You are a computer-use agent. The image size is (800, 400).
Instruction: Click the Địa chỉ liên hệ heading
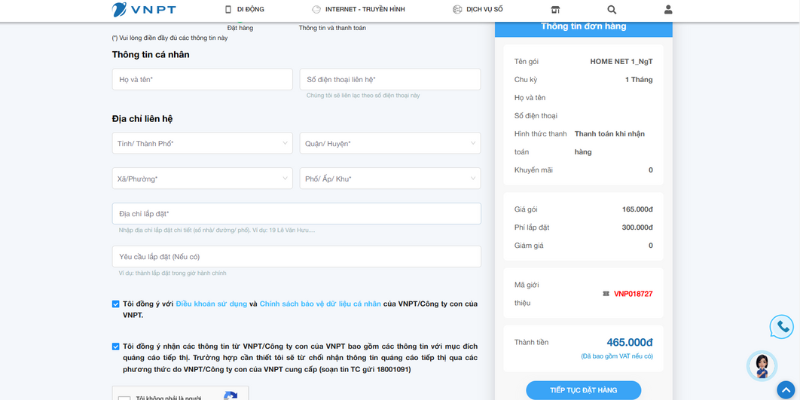point(142,119)
